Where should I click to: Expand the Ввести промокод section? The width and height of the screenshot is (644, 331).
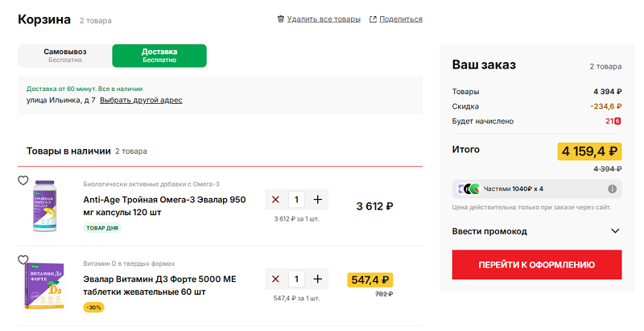[x=489, y=231]
